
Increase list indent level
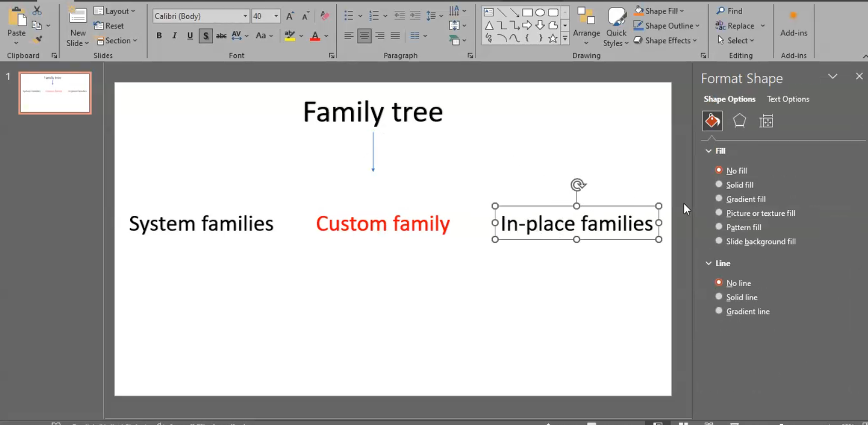(x=415, y=16)
